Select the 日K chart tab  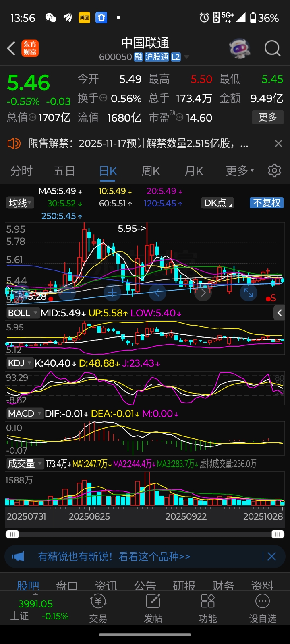[x=108, y=171]
